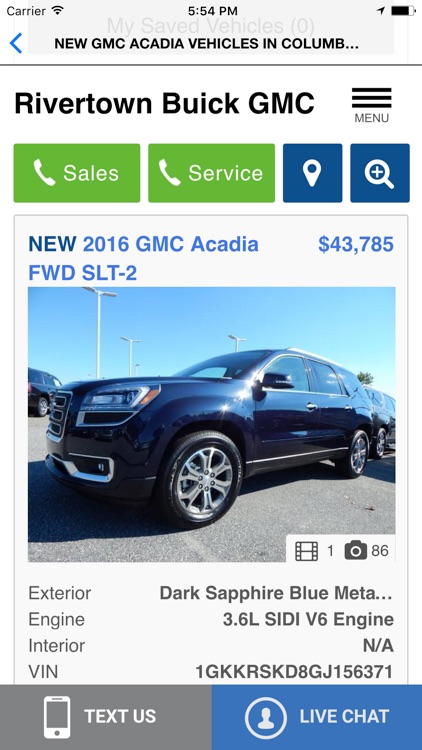Tap the phone icon on Service button
Viewport: 422px width, 750px height.
click(x=169, y=173)
